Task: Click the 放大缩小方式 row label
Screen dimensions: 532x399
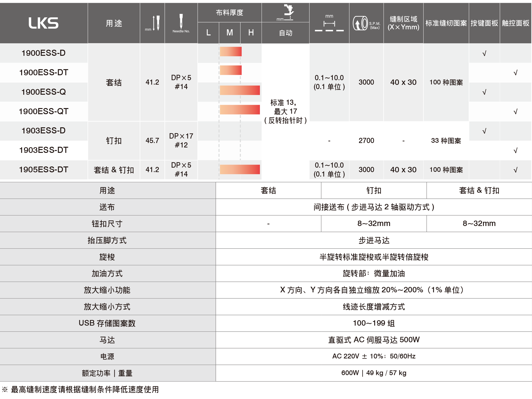Action: pyautogui.click(x=107, y=306)
